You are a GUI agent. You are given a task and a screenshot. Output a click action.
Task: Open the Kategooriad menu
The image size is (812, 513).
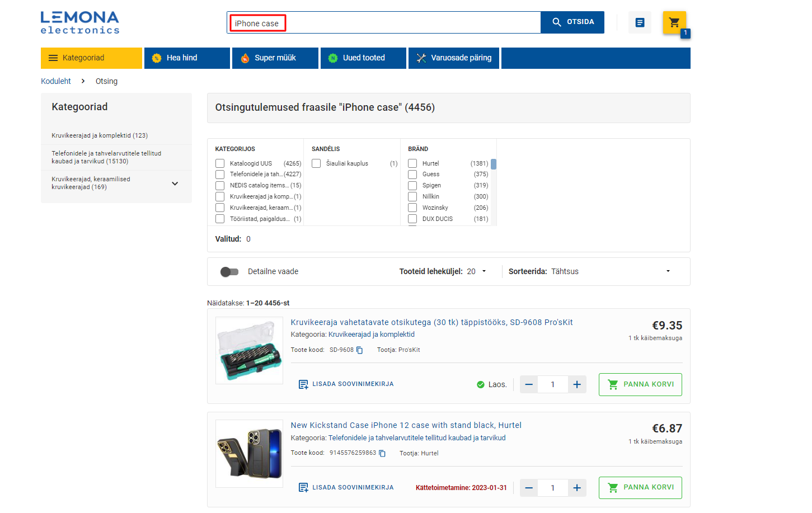click(91, 58)
